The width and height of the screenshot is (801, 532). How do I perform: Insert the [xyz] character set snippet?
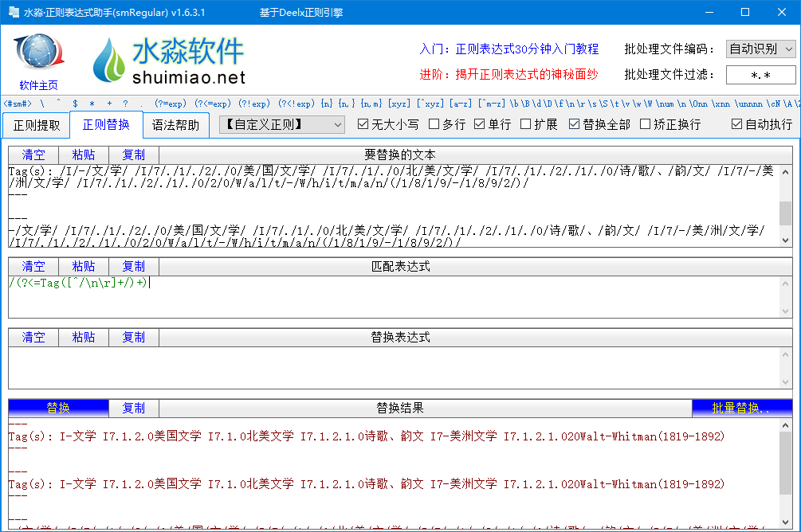(x=399, y=104)
